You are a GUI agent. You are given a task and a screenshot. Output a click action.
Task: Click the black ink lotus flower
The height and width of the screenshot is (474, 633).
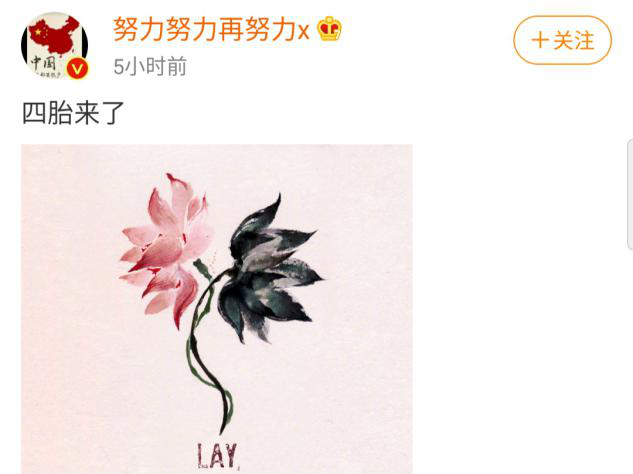click(270, 268)
